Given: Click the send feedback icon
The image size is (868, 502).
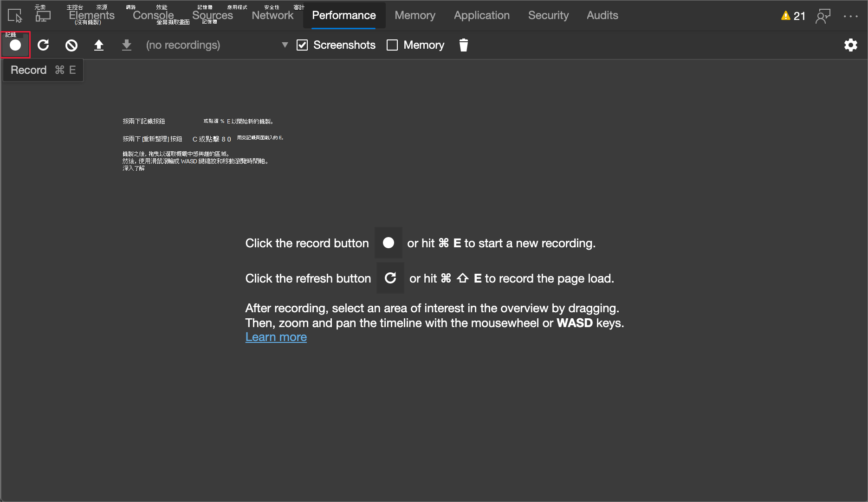Looking at the screenshot, I should click(x=823, y=16).
